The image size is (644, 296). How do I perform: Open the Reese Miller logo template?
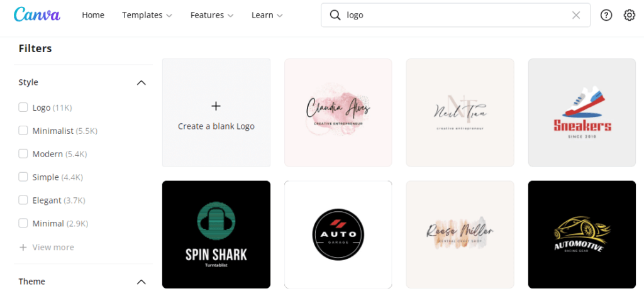(460, 234)
